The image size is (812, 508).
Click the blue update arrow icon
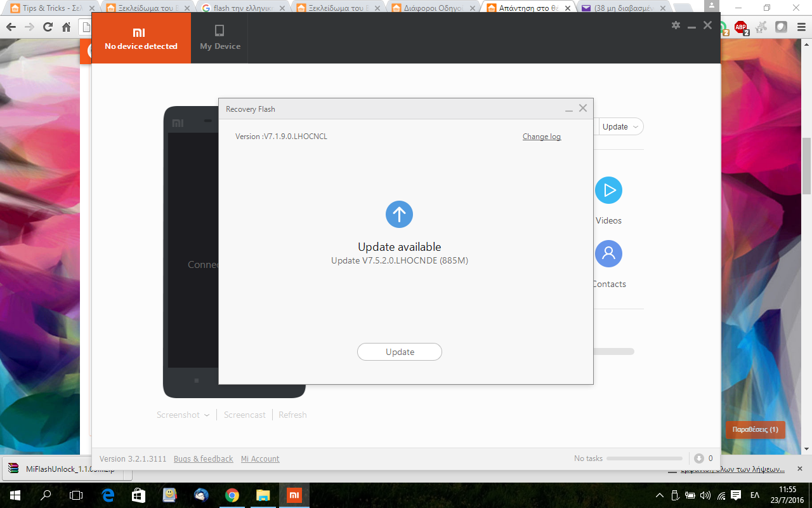pos(400,215)
